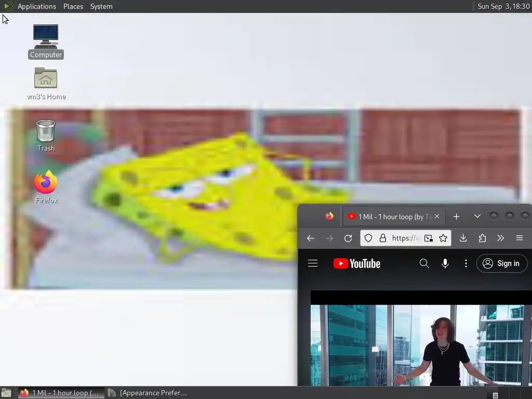Open picture-in-picture from address bar

(x=429, y=238)
